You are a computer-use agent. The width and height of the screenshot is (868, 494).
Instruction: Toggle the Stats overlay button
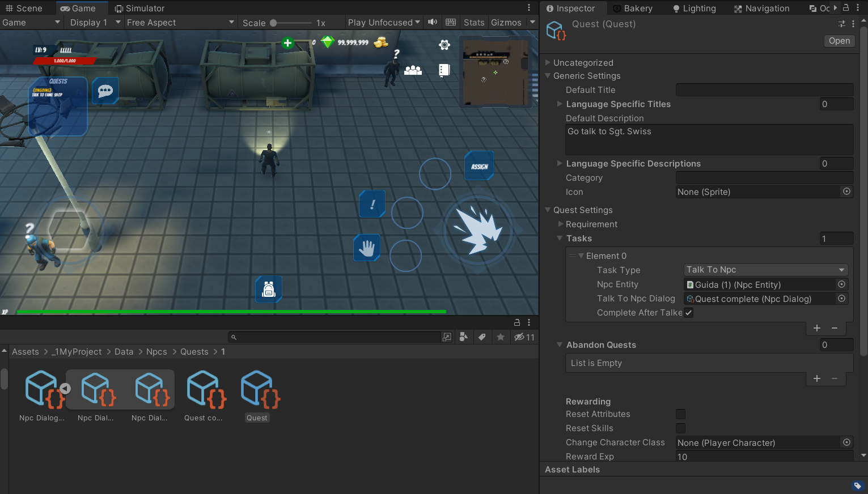pos(474,22)
